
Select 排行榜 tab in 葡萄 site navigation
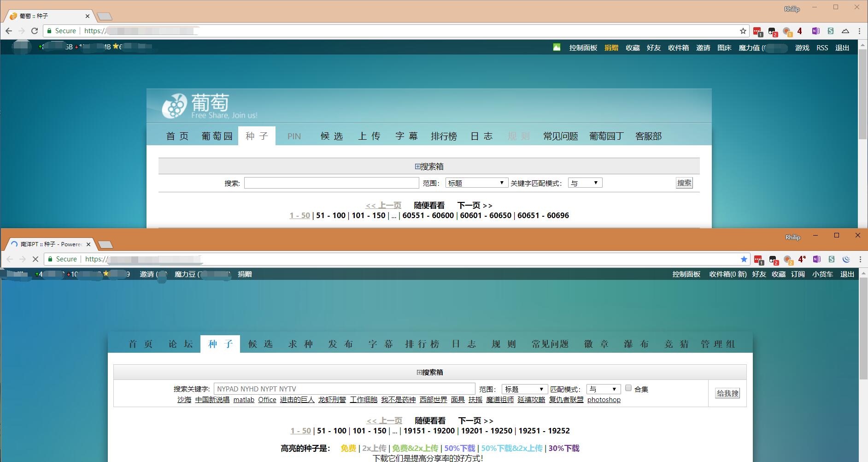pos(444,136)
